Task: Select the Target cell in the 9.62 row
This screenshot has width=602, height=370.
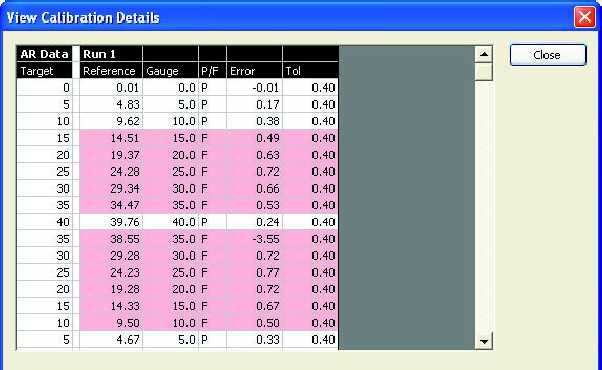Action: pyautogui.click(x=44, y=121)
